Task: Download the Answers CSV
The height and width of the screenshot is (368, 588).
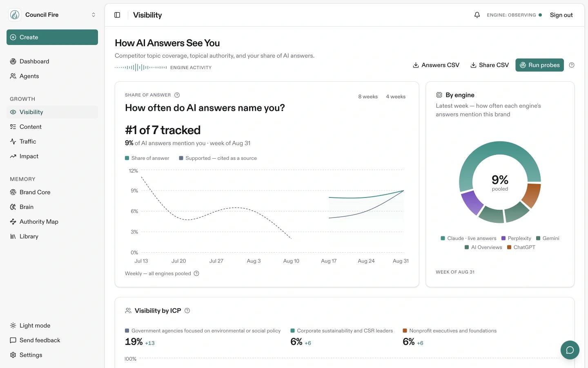Action: pos(436,65)
